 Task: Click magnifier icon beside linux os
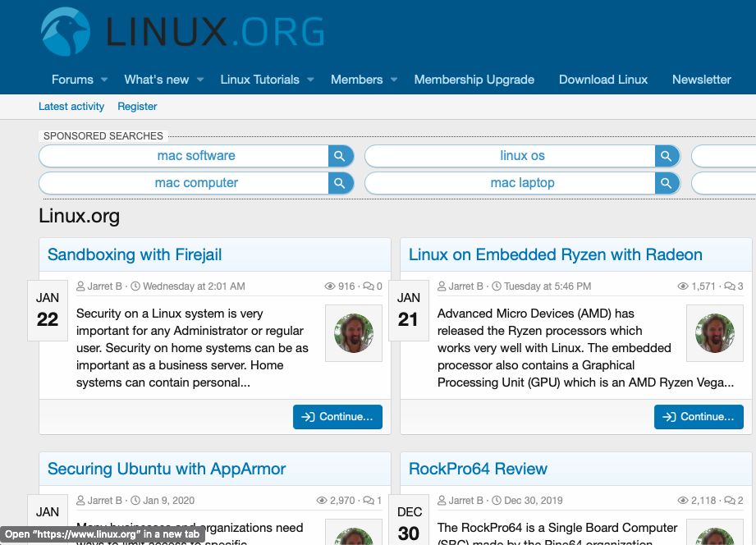[667, 156]
